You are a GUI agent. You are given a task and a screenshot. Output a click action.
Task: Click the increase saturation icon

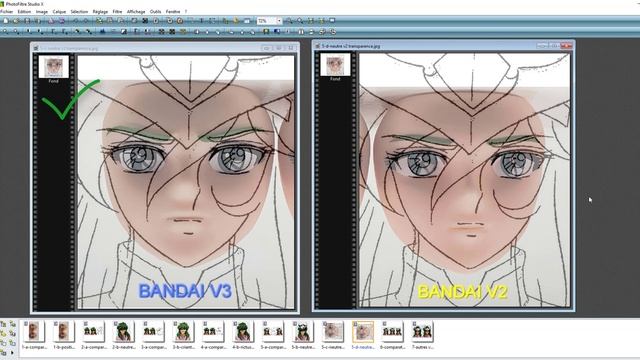tap(88, 31)
